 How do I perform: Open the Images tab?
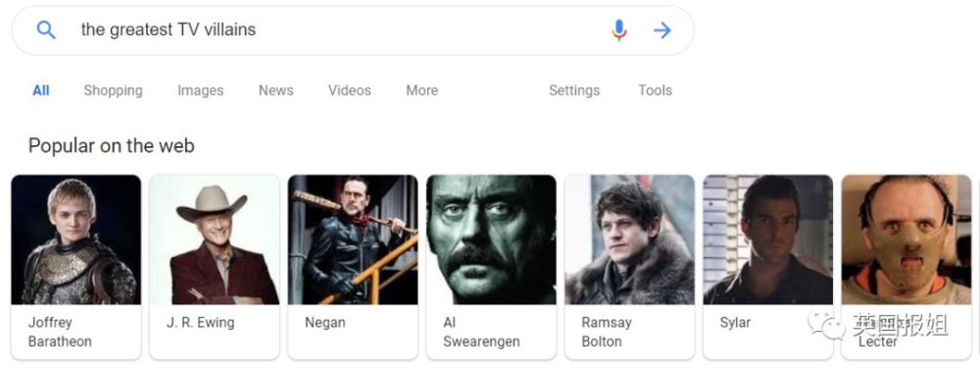(200, 90)
